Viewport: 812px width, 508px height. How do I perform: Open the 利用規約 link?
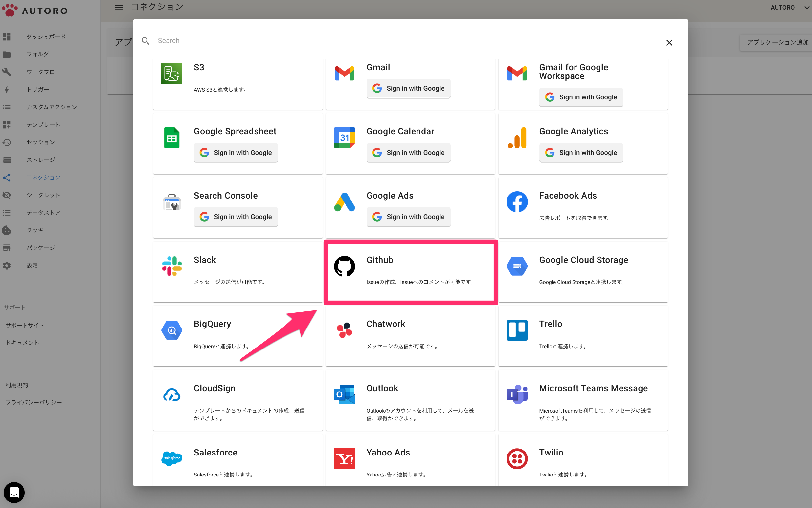tap(16, 385)
